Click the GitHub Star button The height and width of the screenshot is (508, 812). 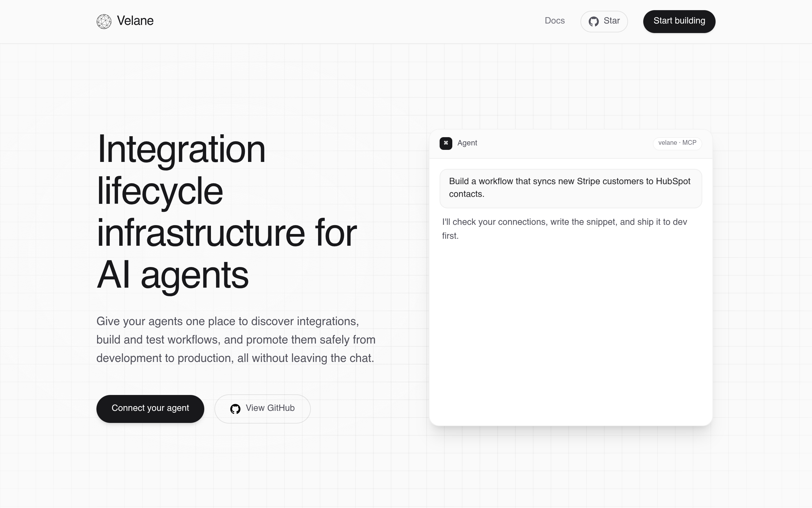604,22
